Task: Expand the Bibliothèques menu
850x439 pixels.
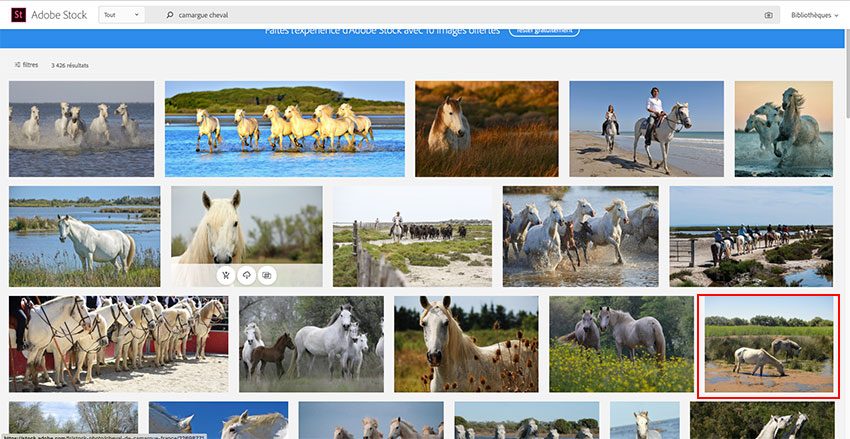Action: click(815, 15)
